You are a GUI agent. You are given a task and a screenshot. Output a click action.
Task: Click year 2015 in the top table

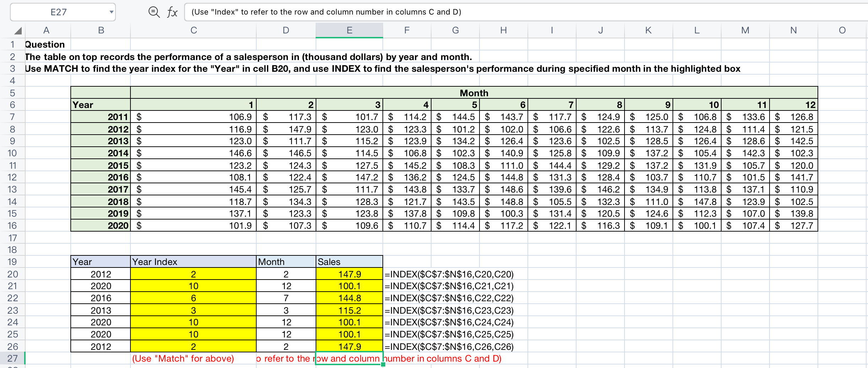[101, 165]
